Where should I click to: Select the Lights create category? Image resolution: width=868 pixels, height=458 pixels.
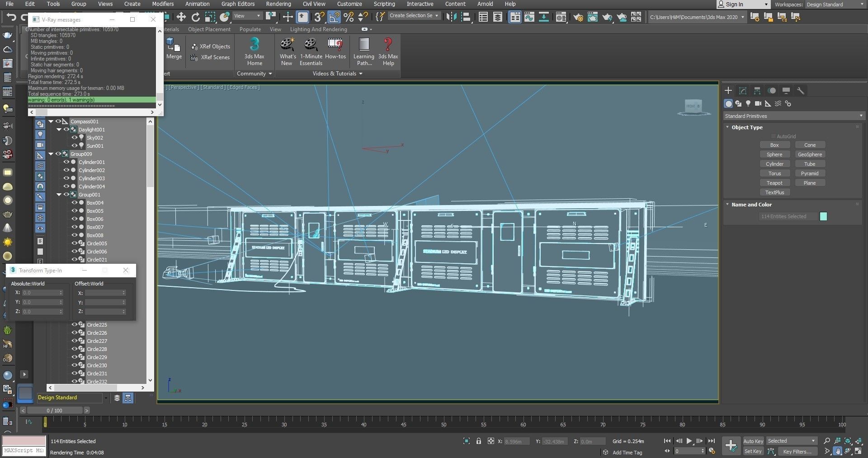(x=748, y=103)
